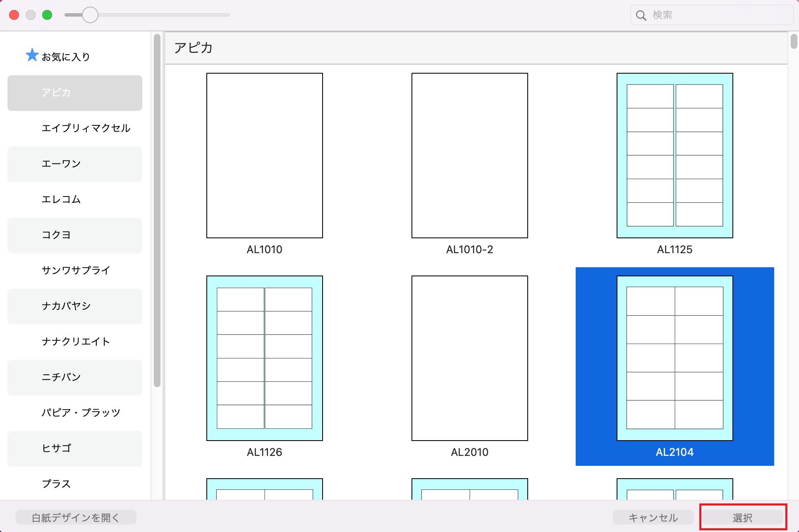799x532 pixels.
Task: Select the AL1010 template thumbnail
Action: point(265,156)
